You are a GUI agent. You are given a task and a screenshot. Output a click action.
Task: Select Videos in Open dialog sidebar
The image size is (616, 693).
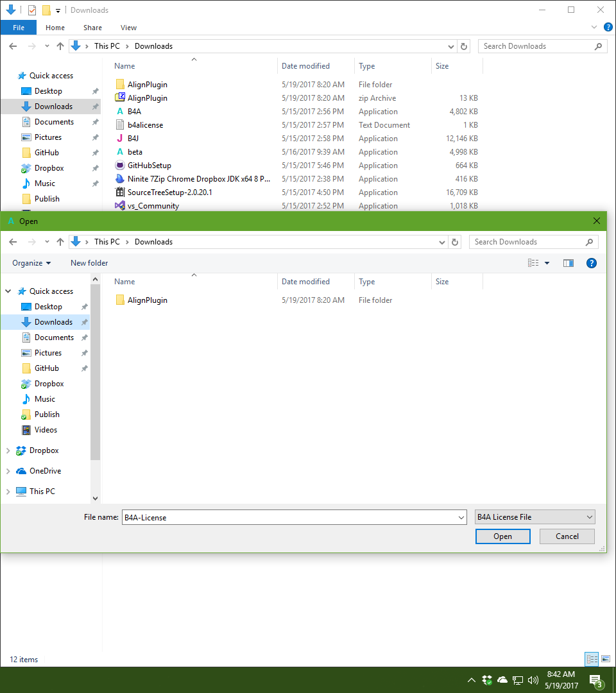46,429
